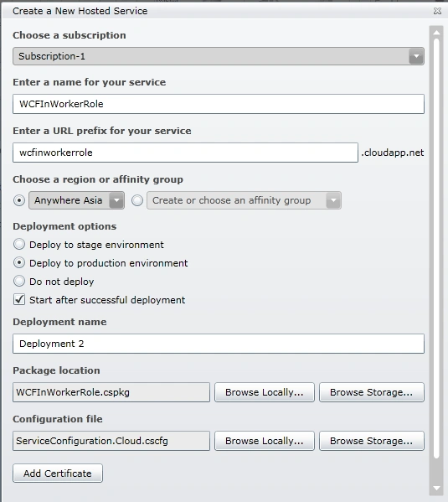This screenshot has height=502, width=448.
Task: Open the affinity group dropdown
Action: [333, 200]
